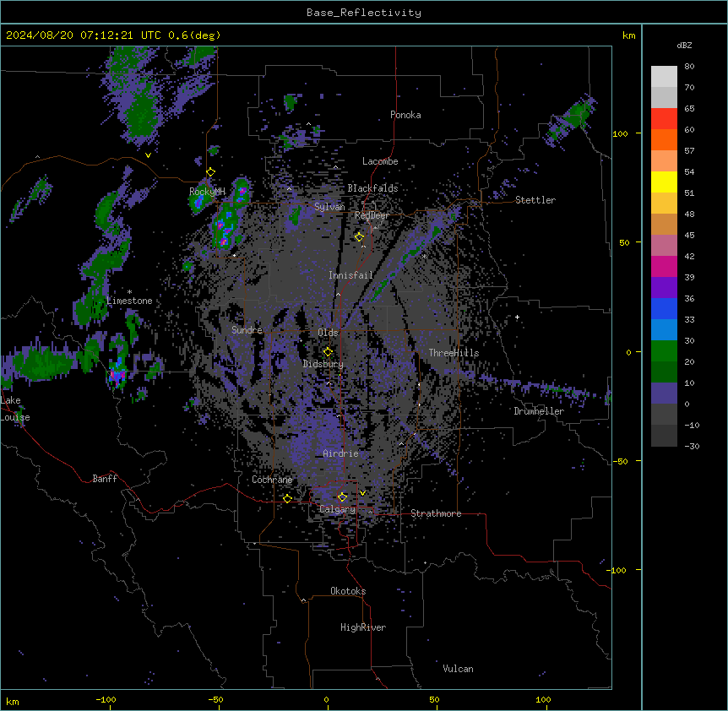728x711 pixels.
Task: Click the Drumheller label
Action: pos(539,411)
